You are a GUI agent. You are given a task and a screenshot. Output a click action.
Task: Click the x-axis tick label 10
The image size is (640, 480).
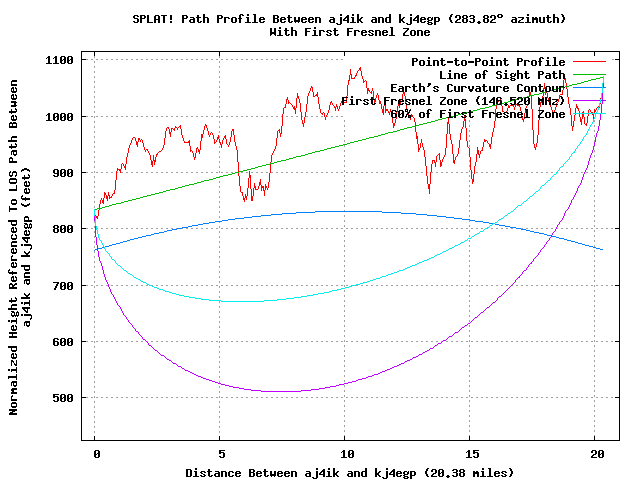(347, 454)
